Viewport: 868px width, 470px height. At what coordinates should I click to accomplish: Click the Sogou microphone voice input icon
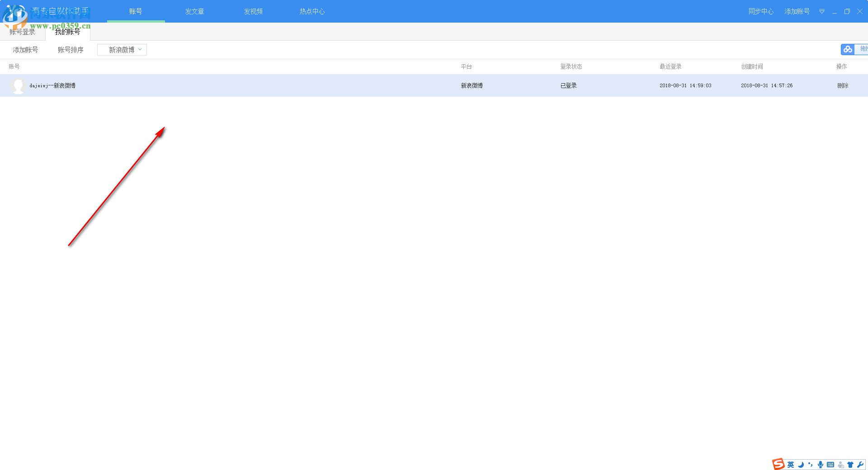[820, 465]
